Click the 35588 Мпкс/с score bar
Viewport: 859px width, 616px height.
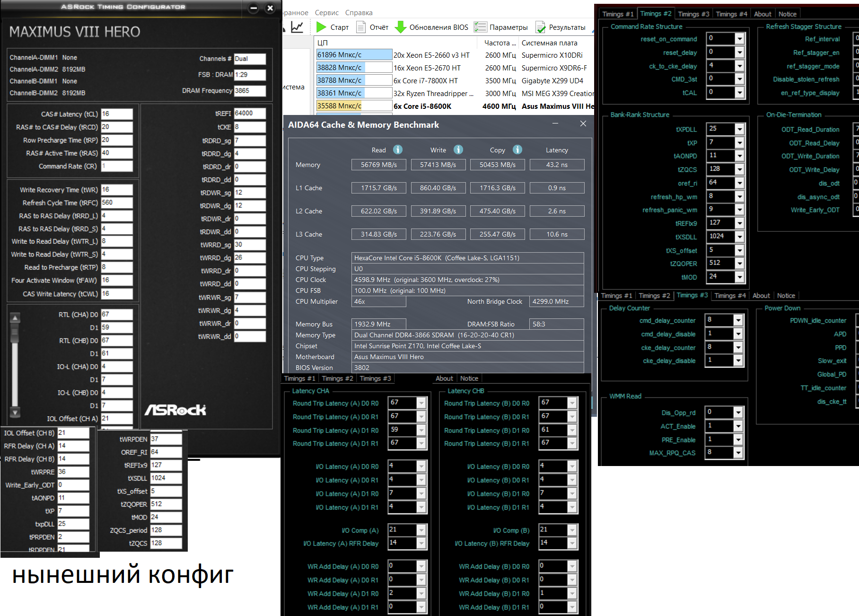354,106
